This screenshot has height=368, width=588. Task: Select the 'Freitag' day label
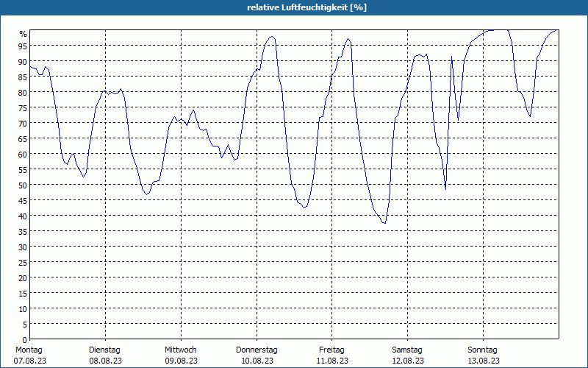[x=331, y=350]
